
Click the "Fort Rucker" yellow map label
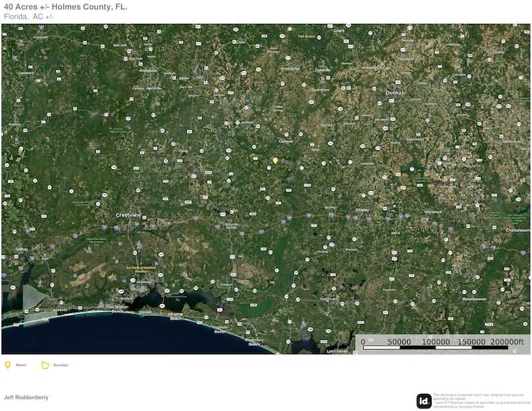pos(307,37)
